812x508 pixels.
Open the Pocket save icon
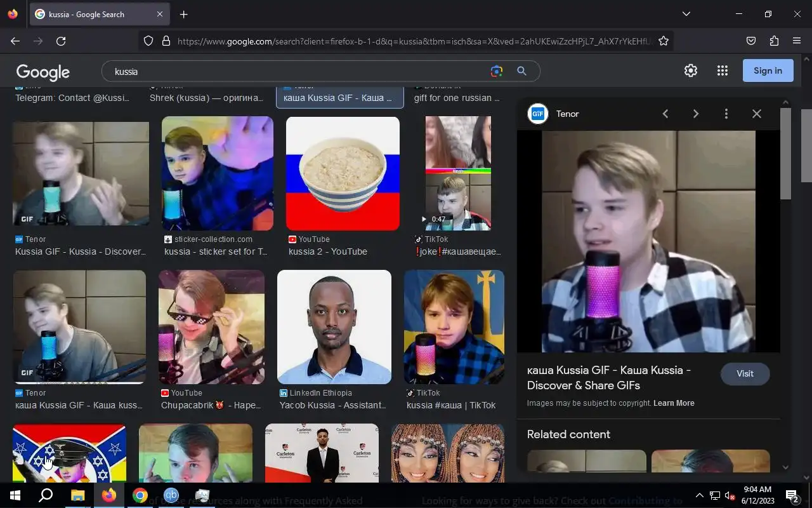751,41
